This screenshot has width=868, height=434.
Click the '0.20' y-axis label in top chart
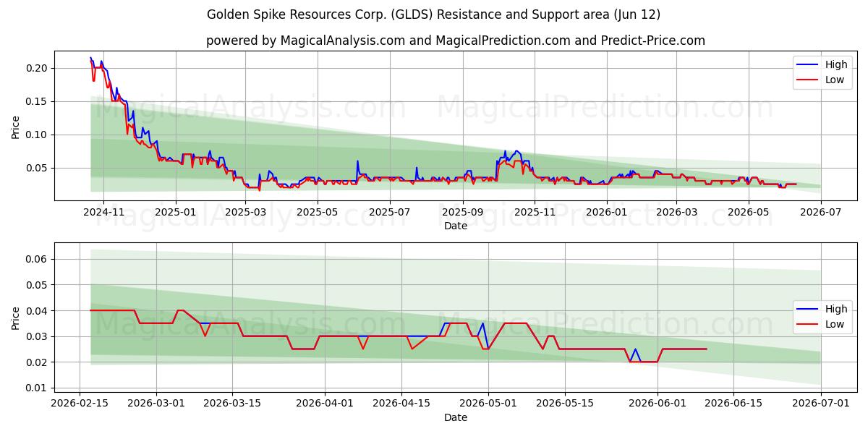[38, 68]
